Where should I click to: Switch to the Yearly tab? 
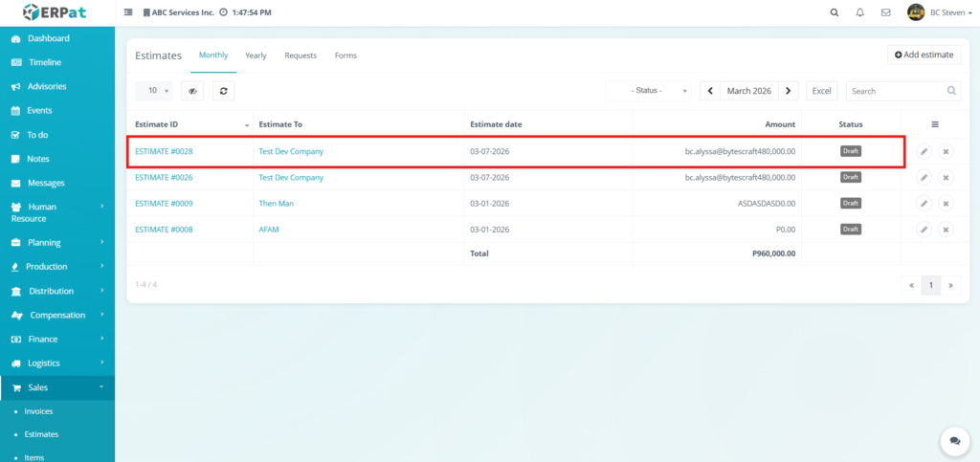pyautogui.click(x=256, y=55)
